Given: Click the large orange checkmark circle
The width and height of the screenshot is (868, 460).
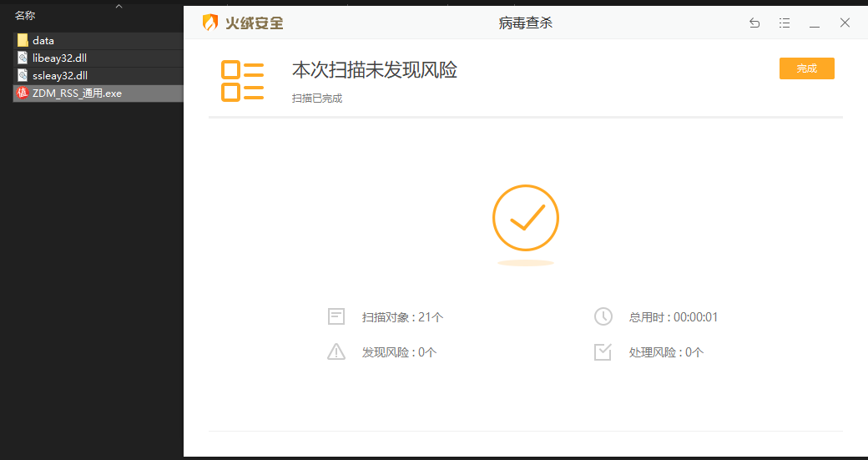Looking at the screenshot, I should click(x=525, y=218).
